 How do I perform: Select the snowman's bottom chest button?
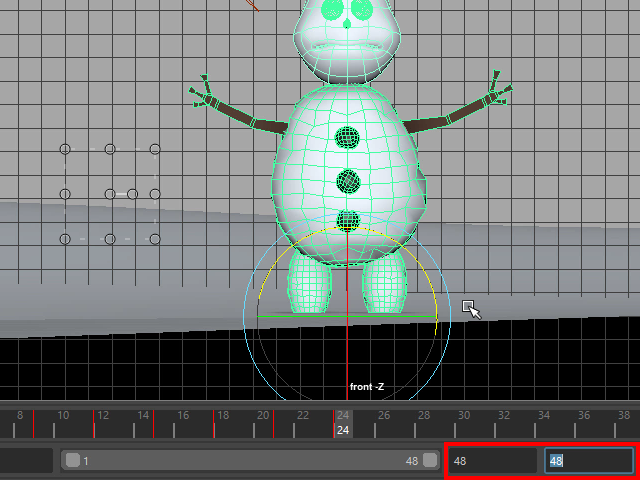[348, 221]
